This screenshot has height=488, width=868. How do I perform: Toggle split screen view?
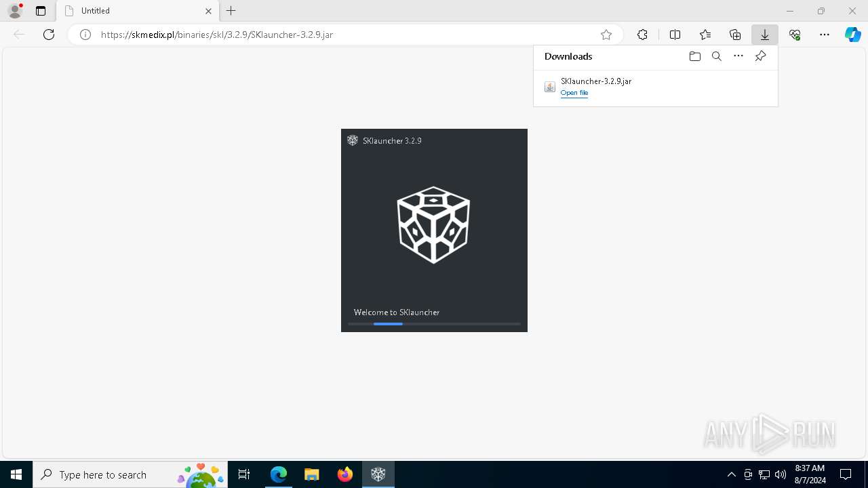[675, 35]
